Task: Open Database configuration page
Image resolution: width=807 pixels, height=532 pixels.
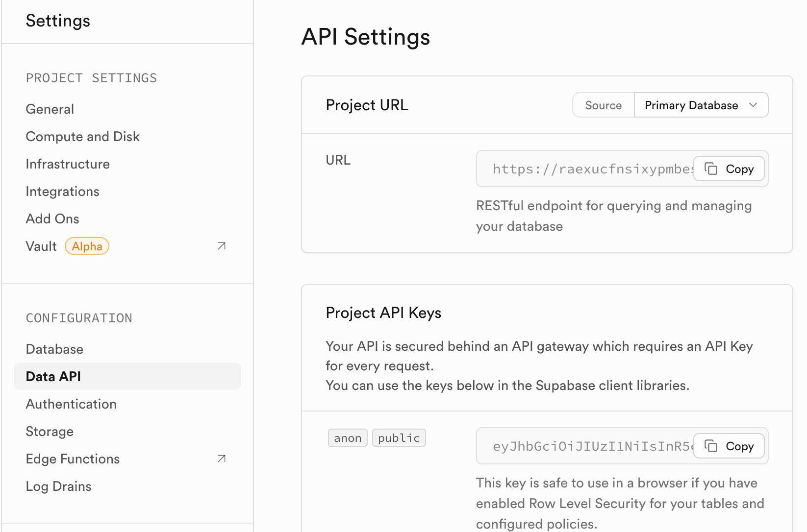Action: click(54, 349)
